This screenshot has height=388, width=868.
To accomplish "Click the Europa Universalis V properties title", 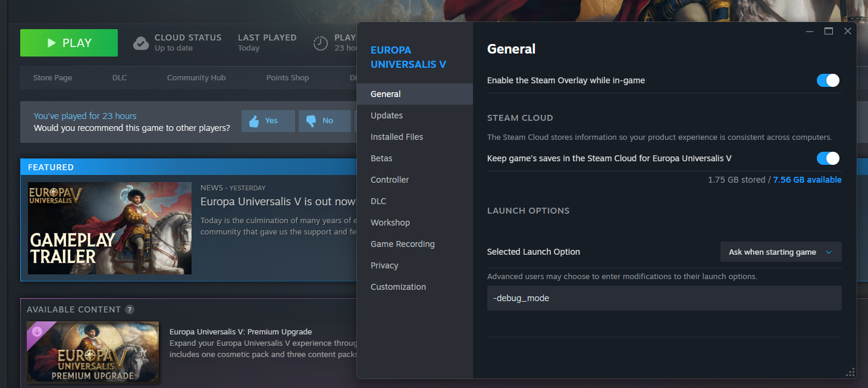I will point(408,57).
